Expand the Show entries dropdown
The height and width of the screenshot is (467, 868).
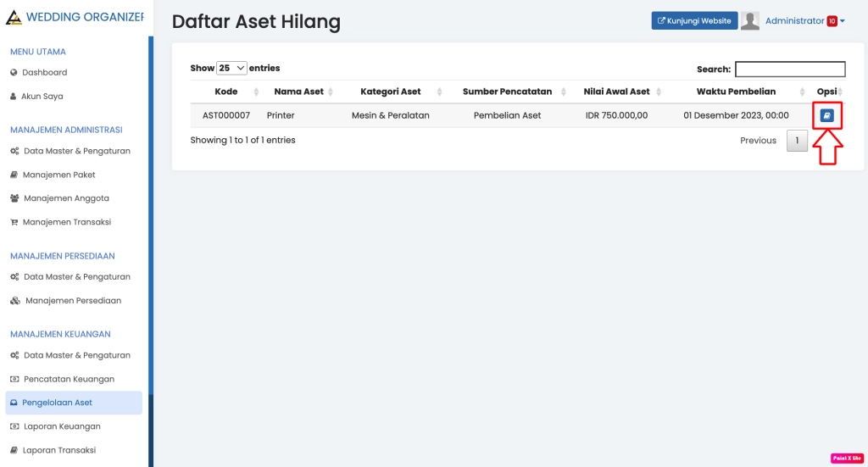pos(231,68)
